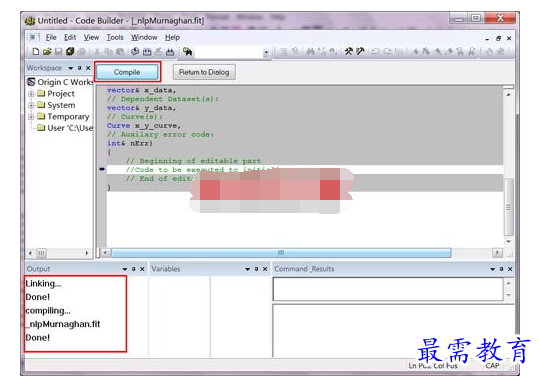Pin the Workspace panel
The height and width of the screenshot is (382, 539).
[x=79, y=68]
